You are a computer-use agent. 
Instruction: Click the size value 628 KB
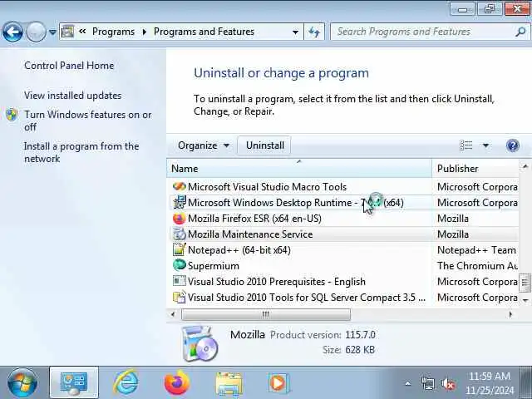coord(360,350)
